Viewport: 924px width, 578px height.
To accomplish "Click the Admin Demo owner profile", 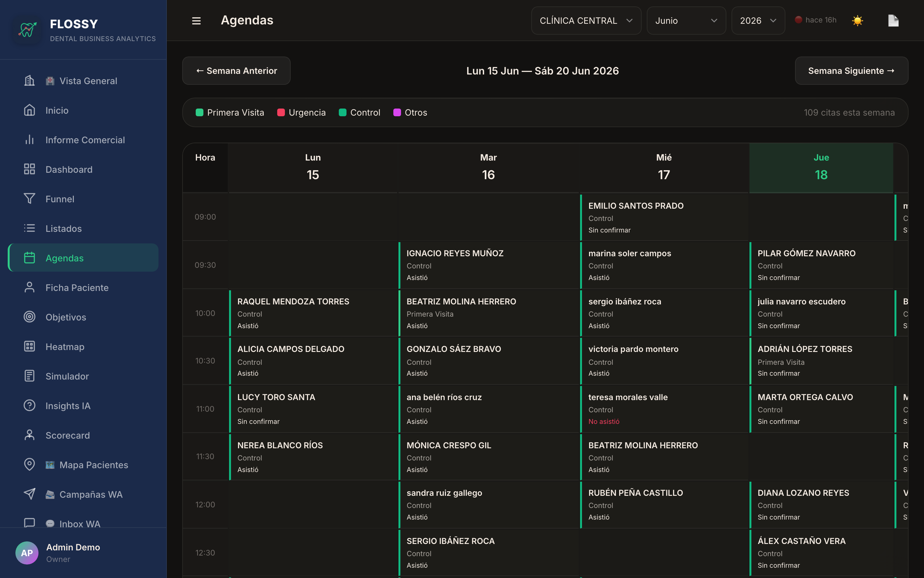I will coord(83,553).
